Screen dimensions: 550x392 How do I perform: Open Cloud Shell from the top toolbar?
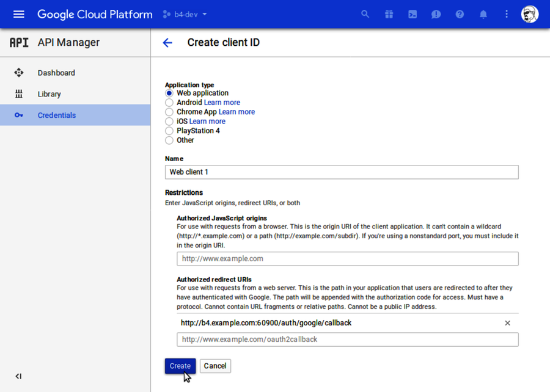coord(413,13)
